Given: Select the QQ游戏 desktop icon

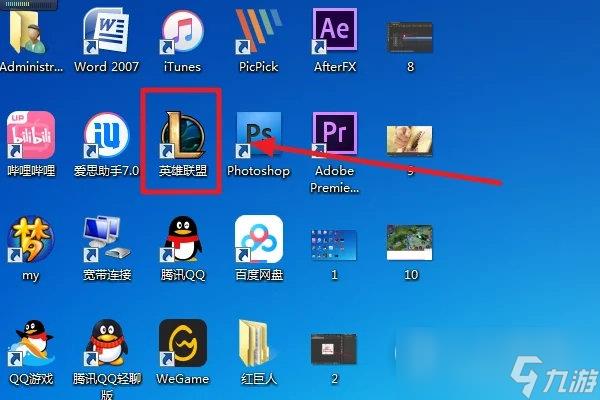Looking at the screenshot, I should pyautogui.click(x=30, y=344).
